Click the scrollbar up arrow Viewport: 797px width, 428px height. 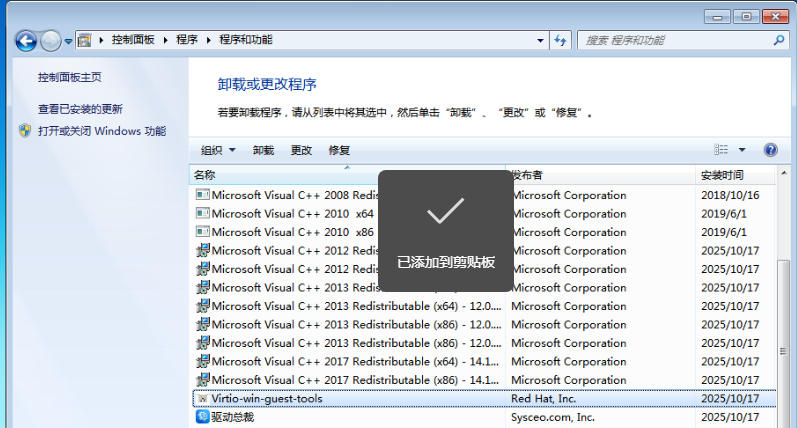click(783, 173)
